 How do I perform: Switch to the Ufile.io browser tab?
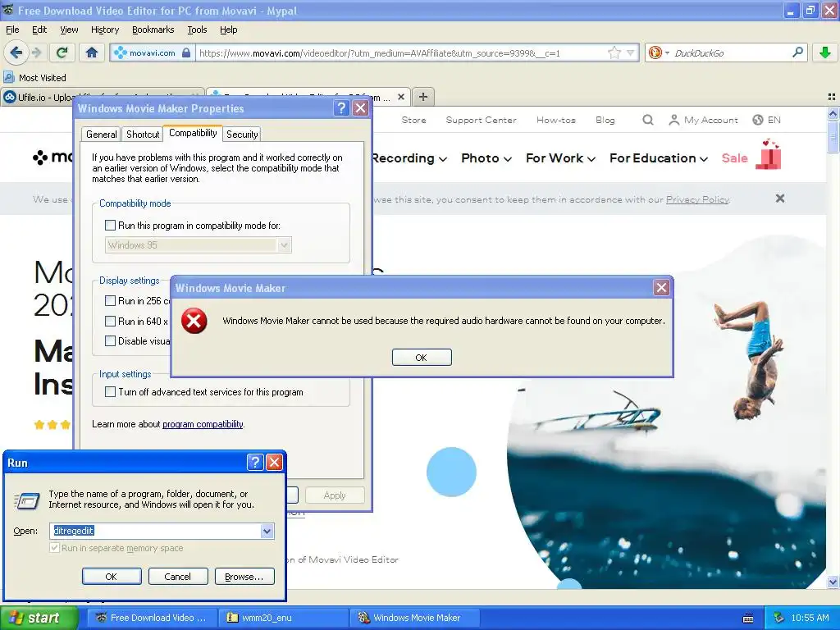click(102, 97)
